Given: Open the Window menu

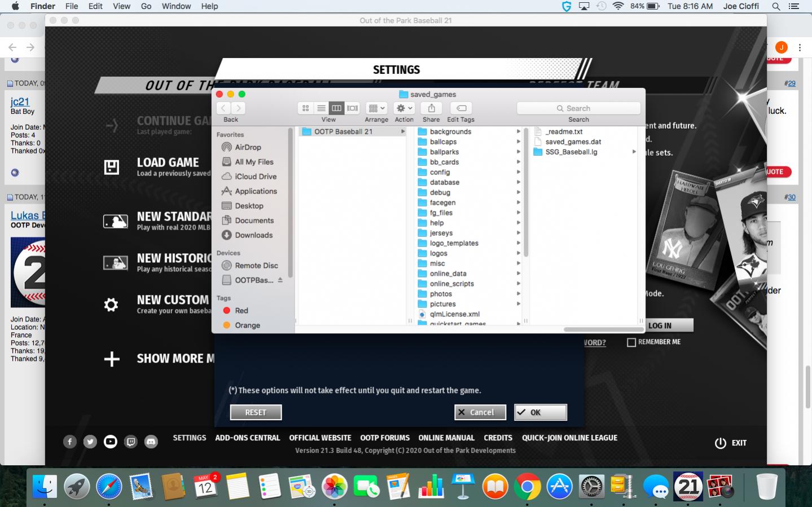Looking at the screenshot, I should click(176, 6).
